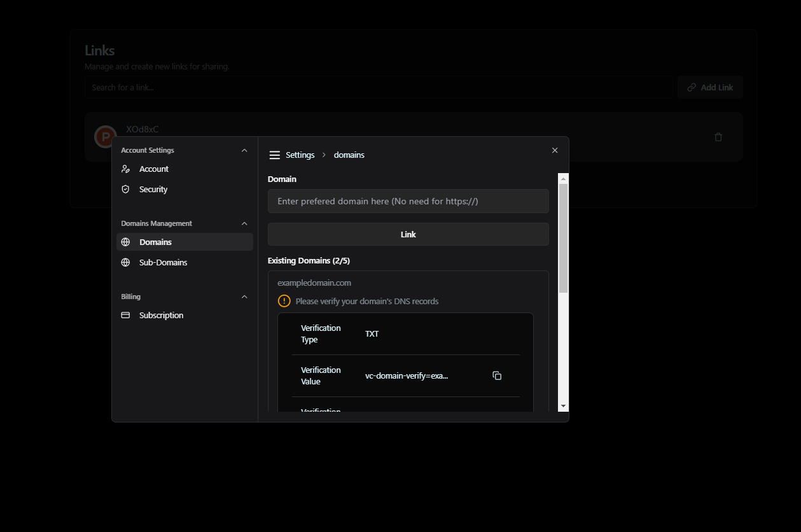The width and height of the screenshot is (801, 532).
Task: Delete the XOd8xC link with trash icon
Action: (718, 137)
